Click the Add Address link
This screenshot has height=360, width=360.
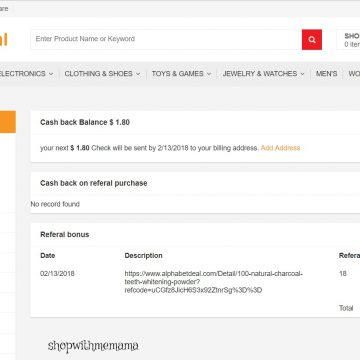(280, 148)
